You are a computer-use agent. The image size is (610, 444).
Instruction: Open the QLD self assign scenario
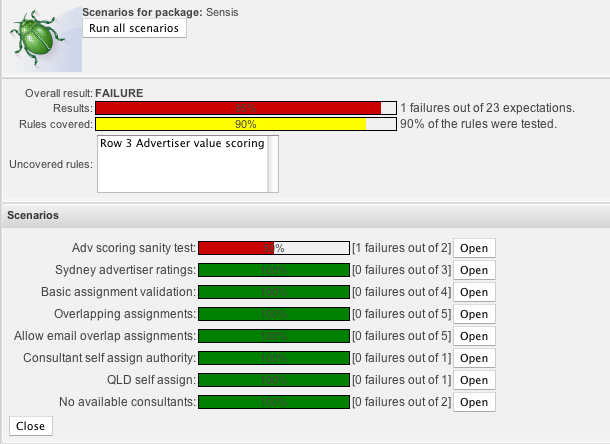click(x=473, y=380)
